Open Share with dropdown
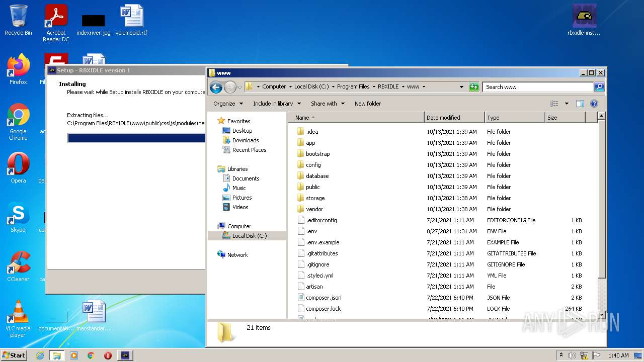 coord(328,104)
